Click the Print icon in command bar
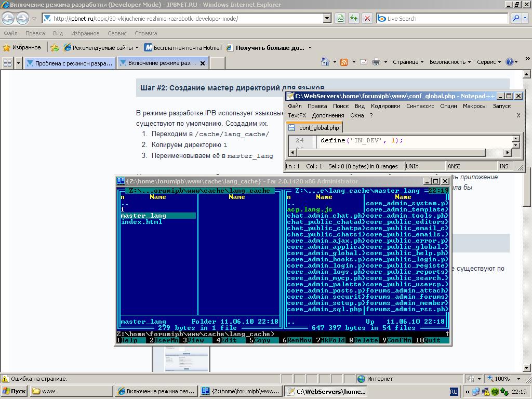 pyautogui.click(x=376, y=62)
